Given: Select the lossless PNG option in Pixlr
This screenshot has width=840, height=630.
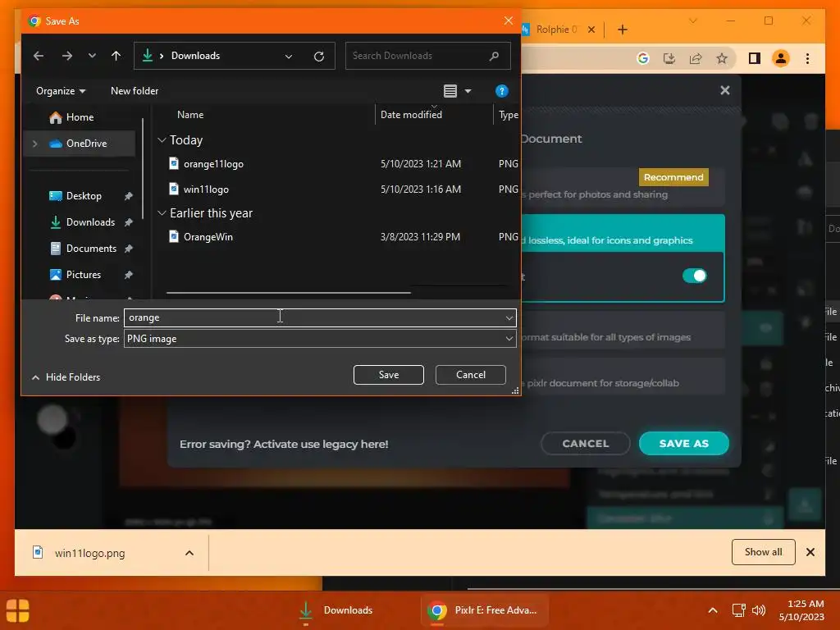Looking at the screenshot, I should (x=623, y=234).
